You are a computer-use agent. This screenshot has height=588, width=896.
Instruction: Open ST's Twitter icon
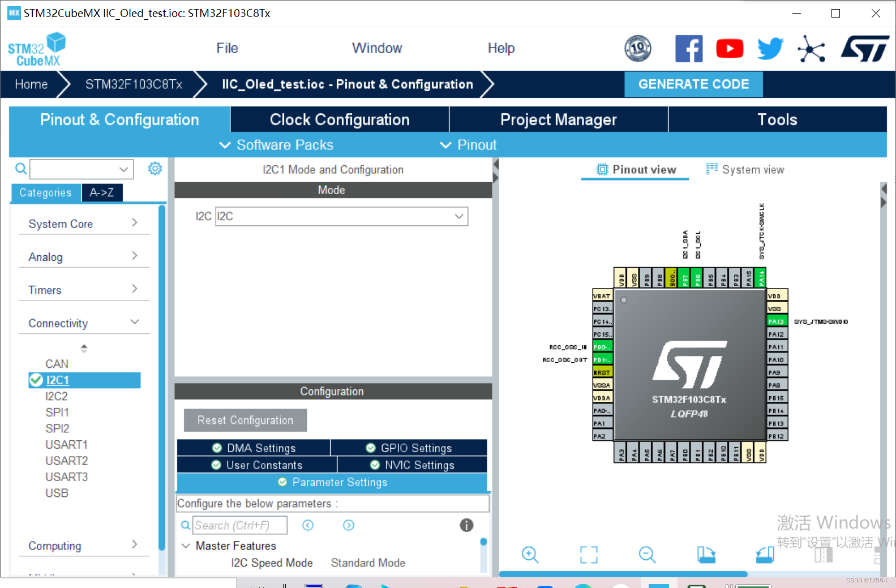770,49
